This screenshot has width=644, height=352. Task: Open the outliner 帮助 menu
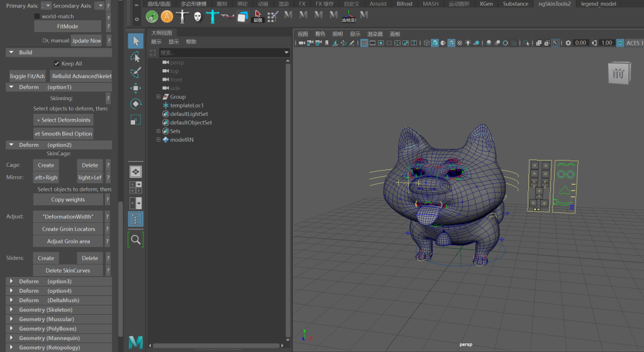(191, 42)
